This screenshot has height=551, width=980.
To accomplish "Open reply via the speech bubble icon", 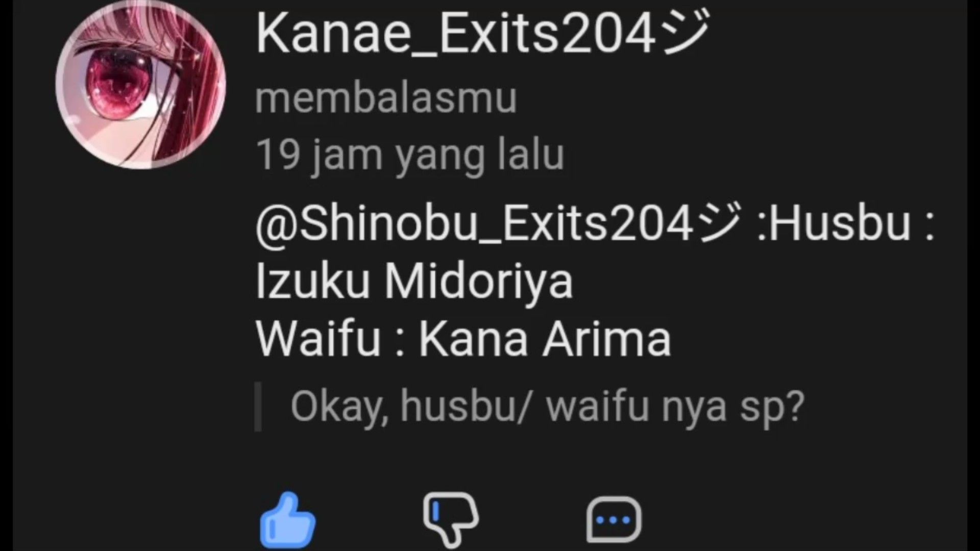I will [x=614, y=520].
